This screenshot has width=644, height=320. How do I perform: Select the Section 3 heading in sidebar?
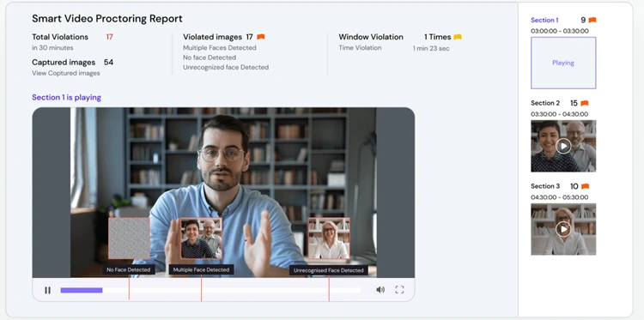click(x=545, y=186)
